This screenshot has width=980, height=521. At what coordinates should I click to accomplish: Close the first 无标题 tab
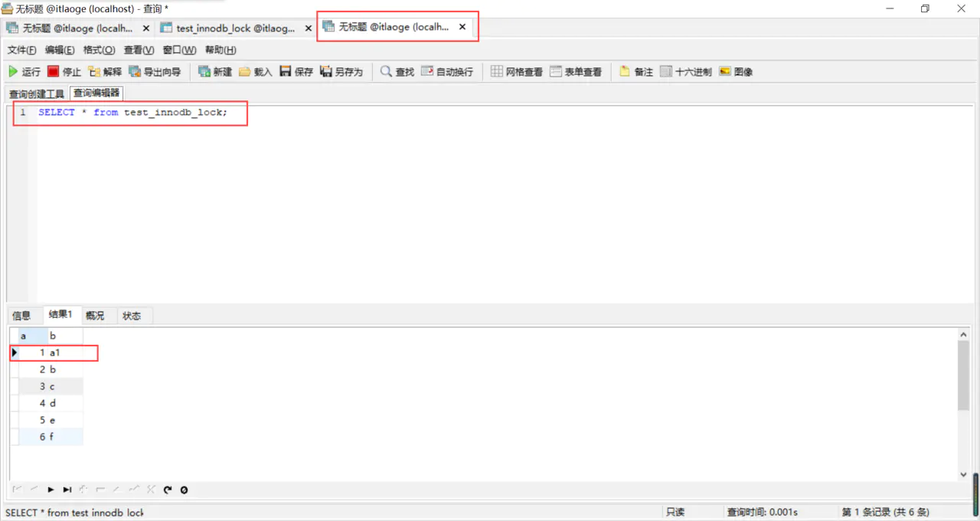tap(145, 28)
